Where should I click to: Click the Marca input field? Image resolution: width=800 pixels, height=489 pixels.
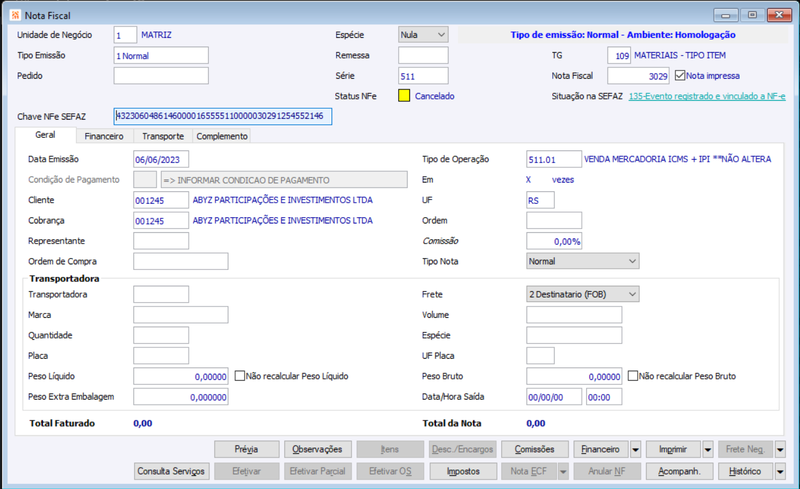181,315
